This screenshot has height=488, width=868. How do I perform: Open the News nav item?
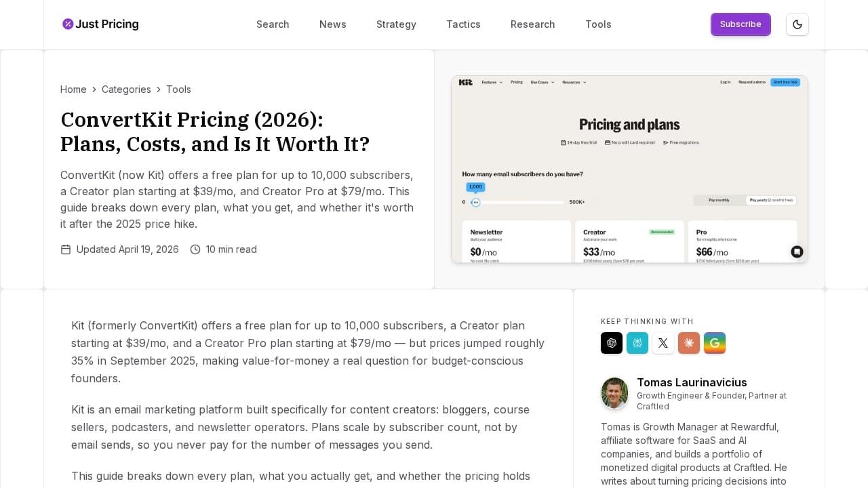[333, 24]
